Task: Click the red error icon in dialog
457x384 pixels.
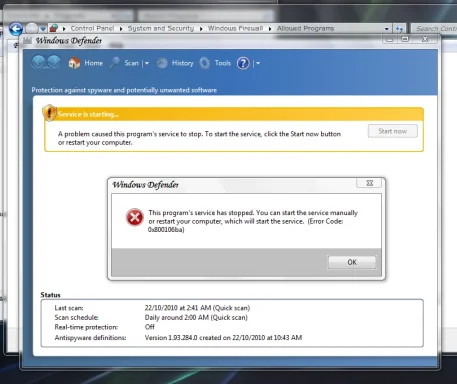Action: click(x=135, y=218)
